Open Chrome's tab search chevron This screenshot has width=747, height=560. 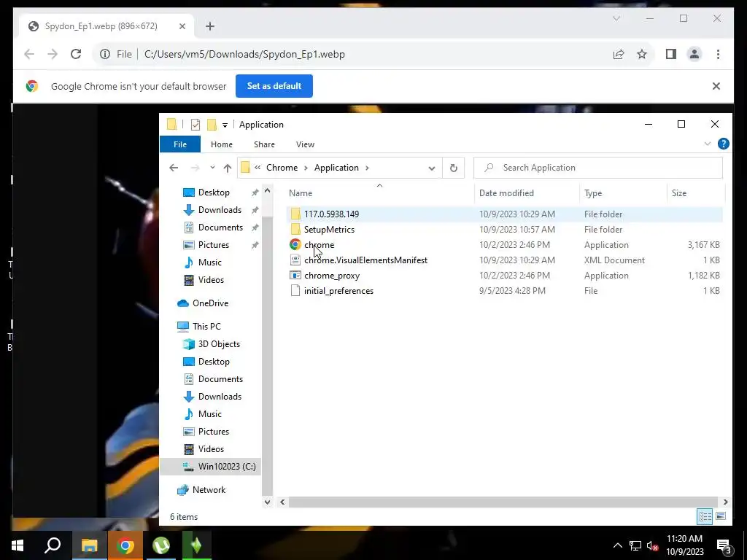click(x=616, y=18)
